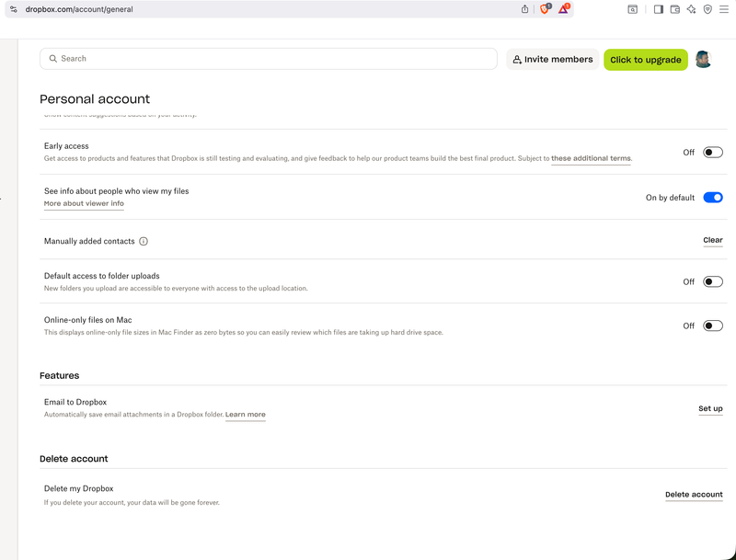Click 'Off' text beside Online-only files toggle
The height and width of the screenshot is (560, 736).
[x=688, y=326]
